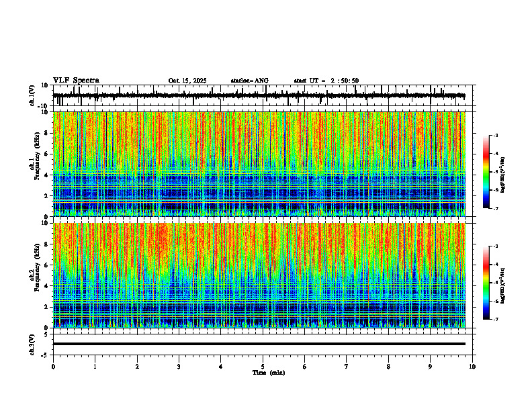Click the "station=ANG" header label
The width and height of the screenshot is (532, 411).
pos(250,81)
